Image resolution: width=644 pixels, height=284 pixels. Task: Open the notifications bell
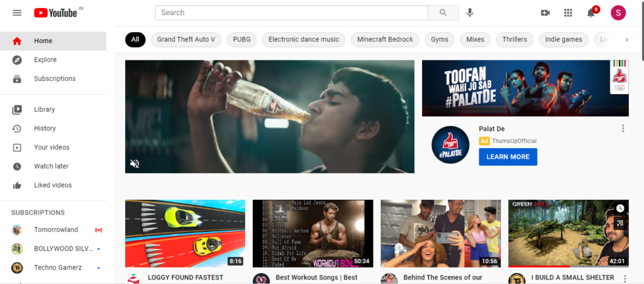(591, 13)
